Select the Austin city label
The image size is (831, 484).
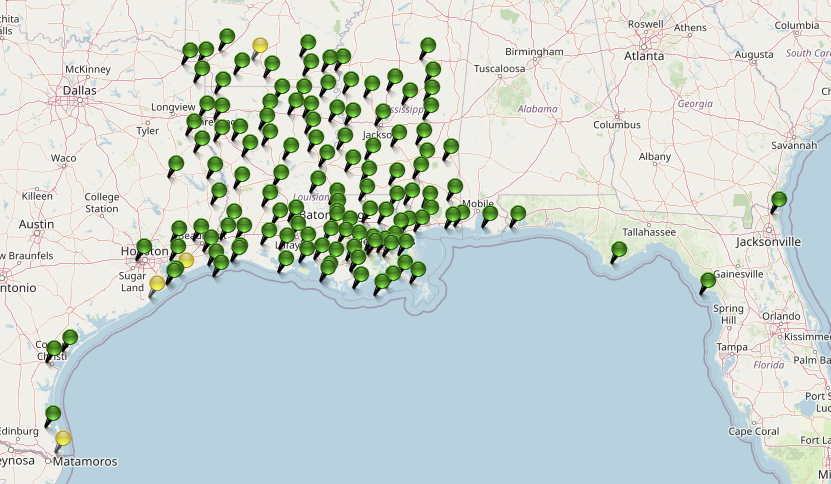tap(36, 224)
